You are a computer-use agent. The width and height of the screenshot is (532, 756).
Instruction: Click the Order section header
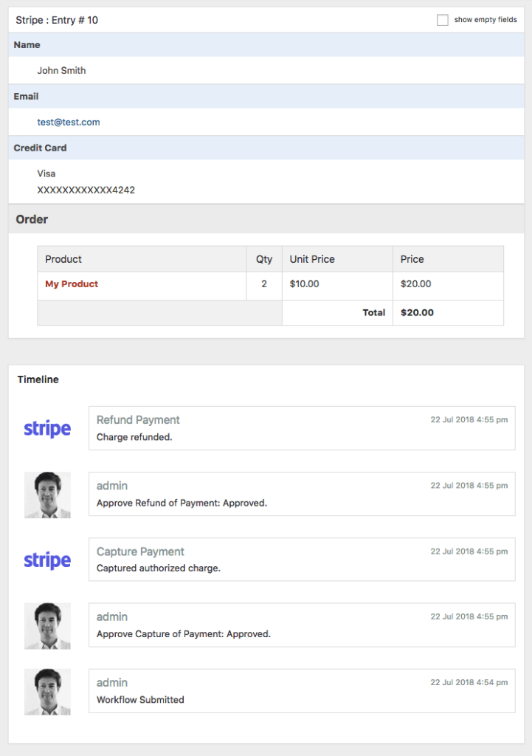tap(32, 219)
